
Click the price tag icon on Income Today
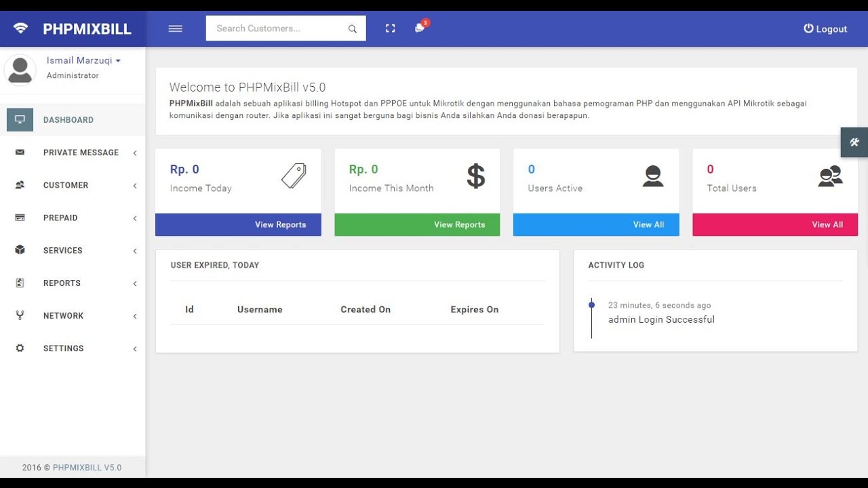[x=294, y=176]
